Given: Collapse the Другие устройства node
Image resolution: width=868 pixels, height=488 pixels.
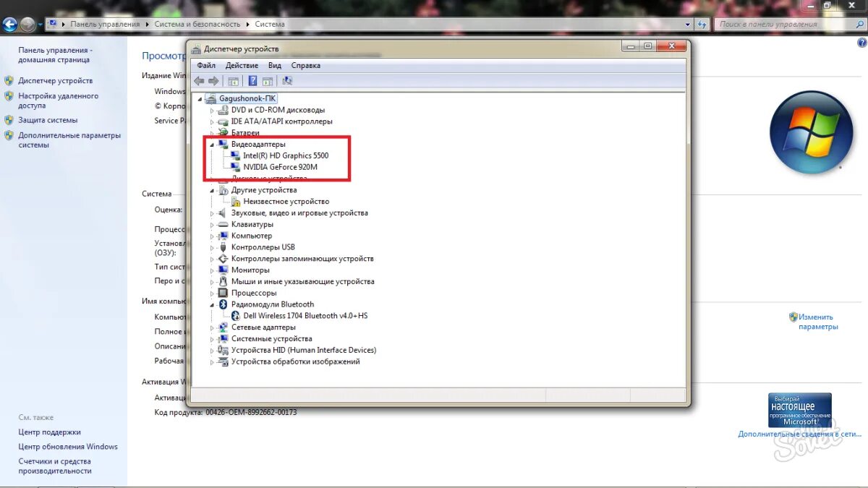Looking at the screenshot, I should pos(213,191).
